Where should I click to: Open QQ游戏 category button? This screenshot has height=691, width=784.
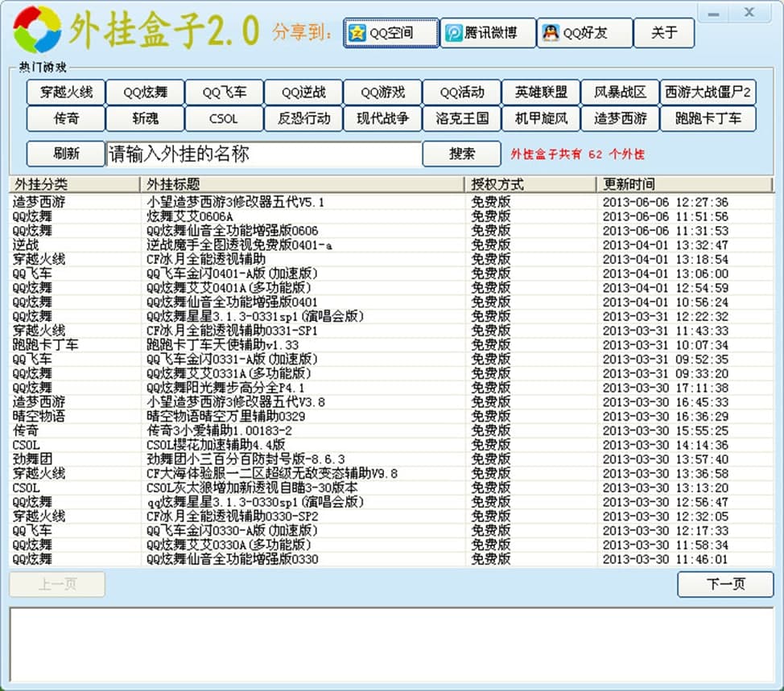pyautogui.click(x=382, y=92)
